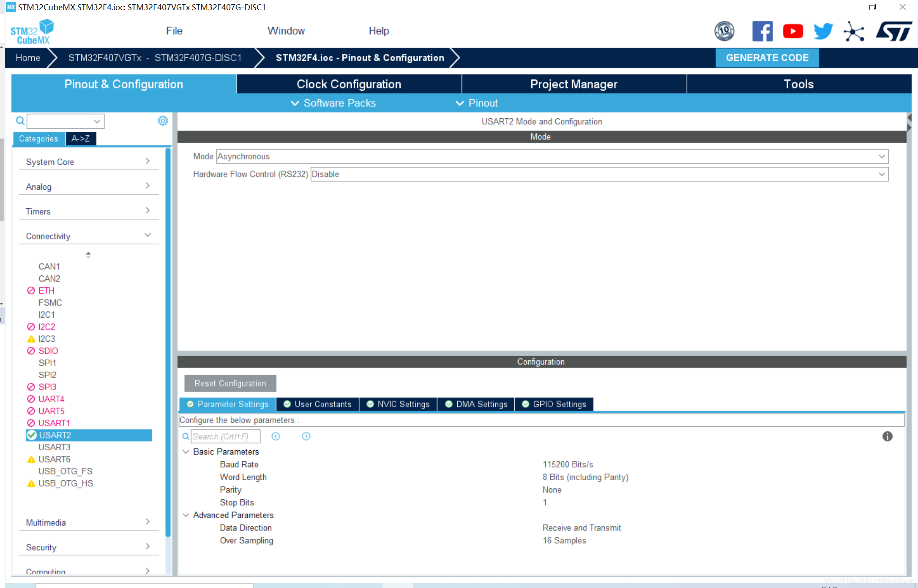Open the Facebook icon link
This screenshot has width=918, height=588.
tap(762, 31)
